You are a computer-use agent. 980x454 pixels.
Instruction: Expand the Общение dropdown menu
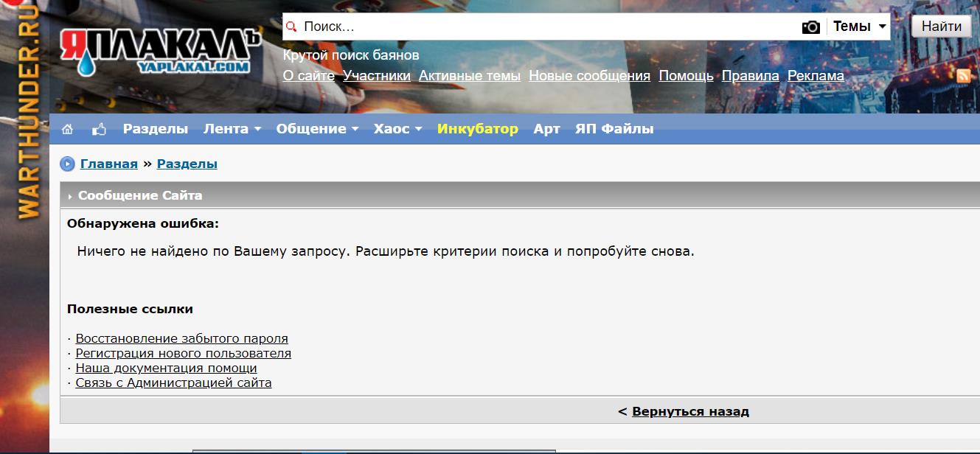[x=317, y=129]
